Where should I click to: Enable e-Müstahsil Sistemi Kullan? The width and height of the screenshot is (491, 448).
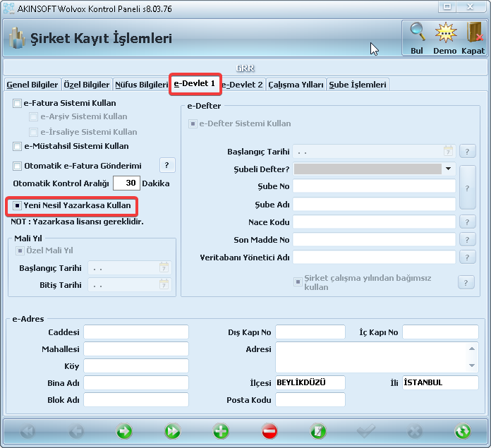point(17,146)
